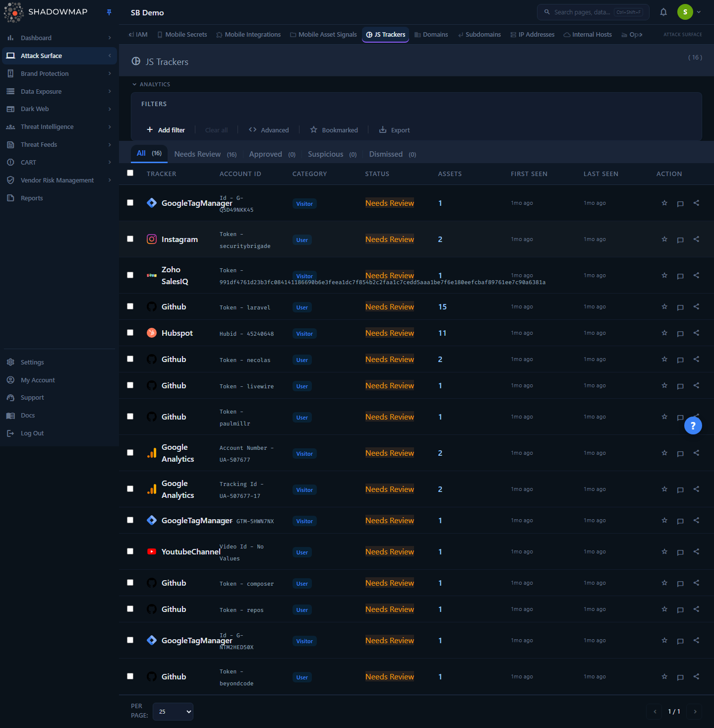The image size is (714, 728).
Task: Star the Github laravel tracker
Action: pos(664,306)
